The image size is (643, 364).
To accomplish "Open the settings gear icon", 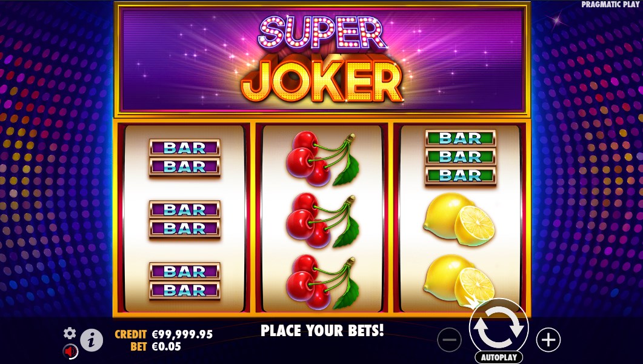I will coord(70,333).
